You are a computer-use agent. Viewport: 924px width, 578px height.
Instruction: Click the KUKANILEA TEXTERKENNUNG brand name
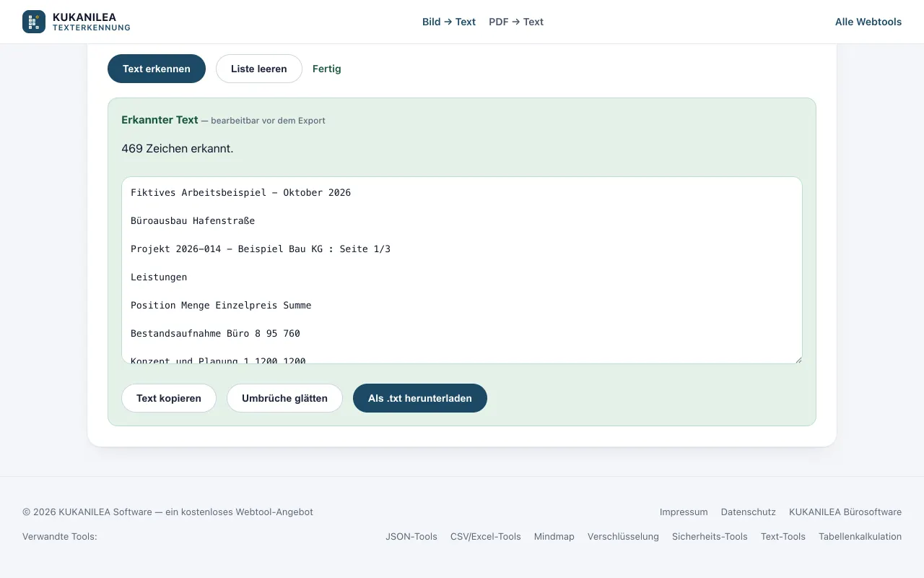point(92,22)
